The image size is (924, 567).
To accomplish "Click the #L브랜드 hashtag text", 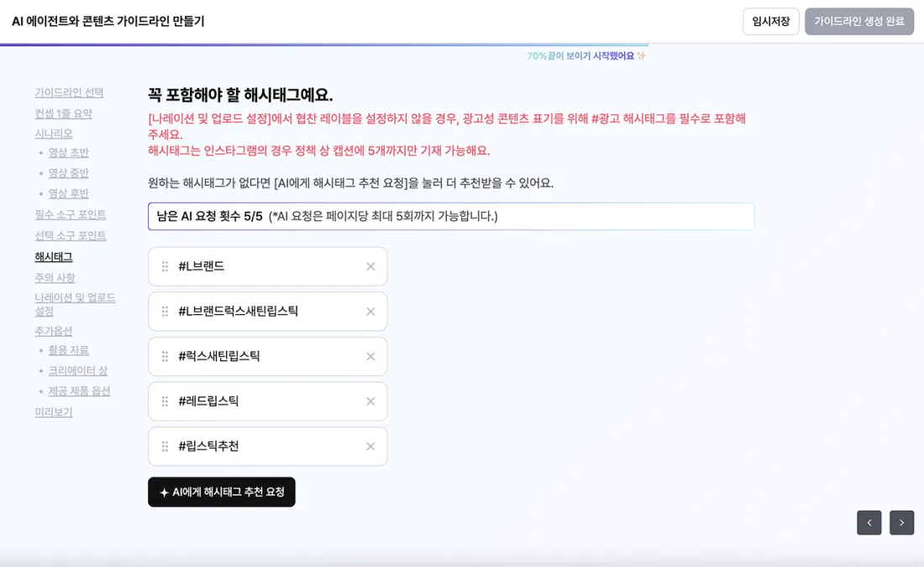I will tap(202, 266).
